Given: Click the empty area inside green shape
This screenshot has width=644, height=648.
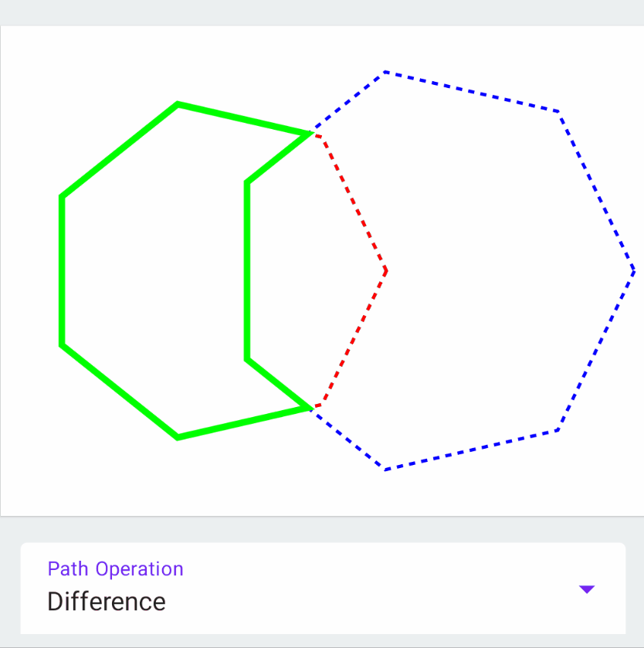Looking at the screenshot, I should pos(154,270).
